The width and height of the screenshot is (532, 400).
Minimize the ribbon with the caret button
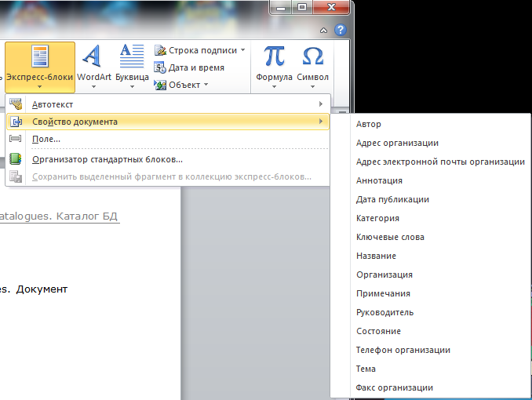click(x=324, y=30)
